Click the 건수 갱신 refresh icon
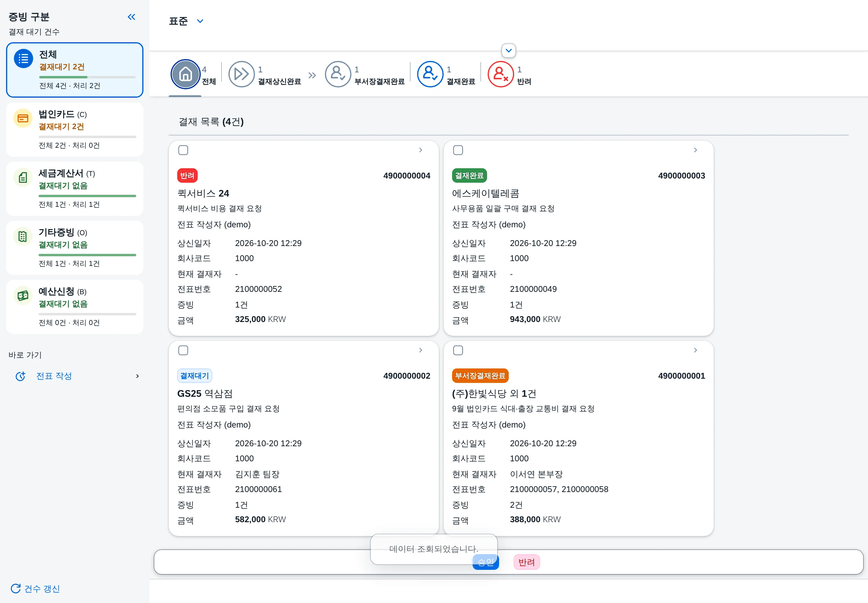 [15, 588]
